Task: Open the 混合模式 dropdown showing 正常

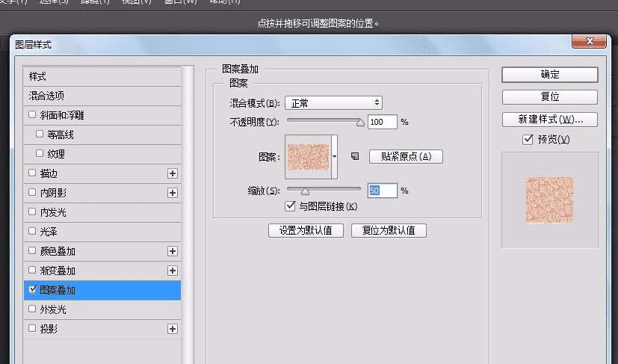Action: [333, 103]
